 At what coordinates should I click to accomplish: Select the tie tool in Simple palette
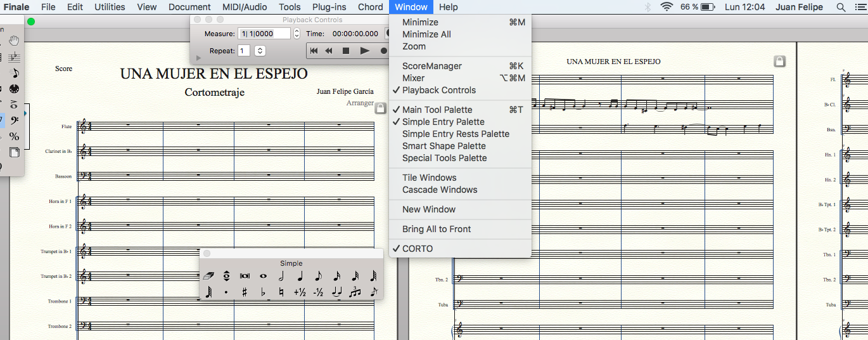(x=336, y=292)
